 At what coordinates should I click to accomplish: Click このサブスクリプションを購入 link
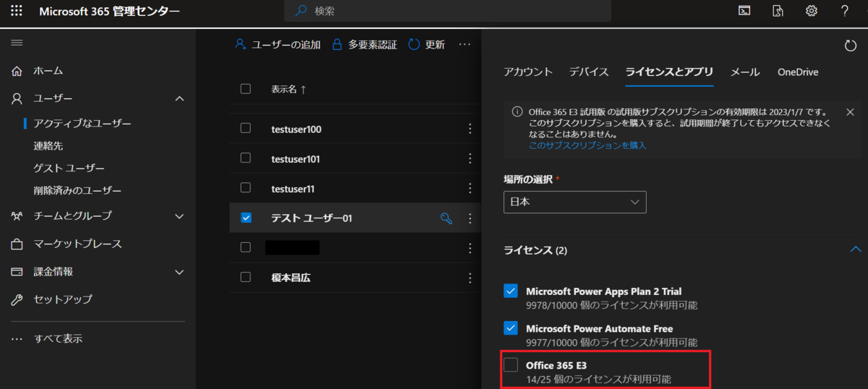click(x=587, y=145)
